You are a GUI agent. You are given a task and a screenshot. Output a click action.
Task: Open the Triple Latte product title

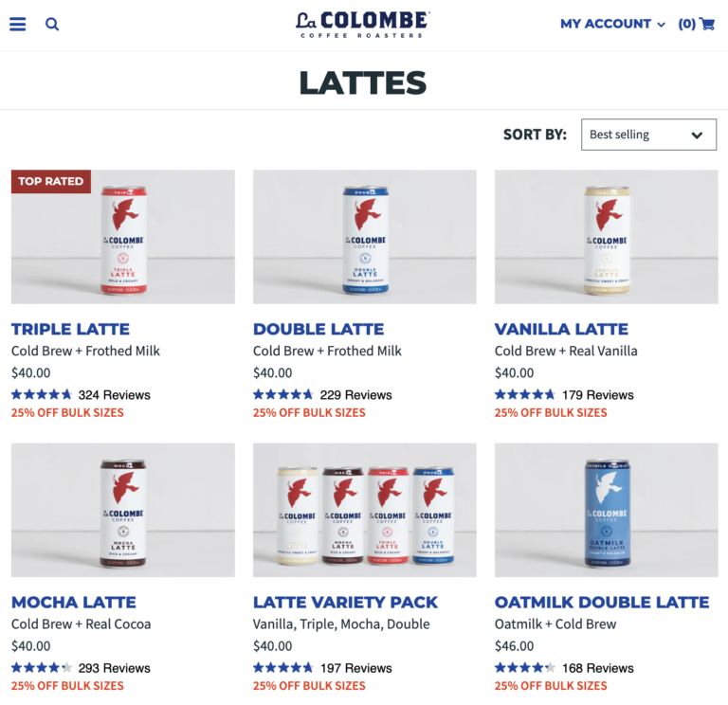70,329
